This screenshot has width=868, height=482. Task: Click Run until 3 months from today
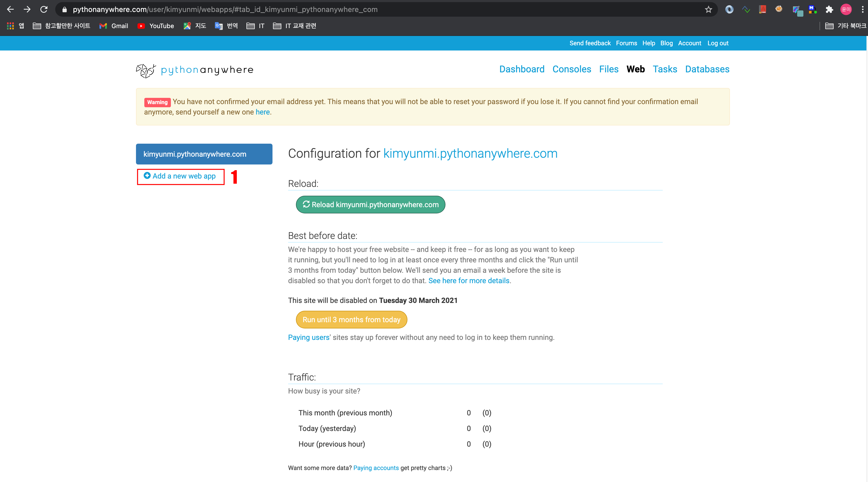coord(351,319)
